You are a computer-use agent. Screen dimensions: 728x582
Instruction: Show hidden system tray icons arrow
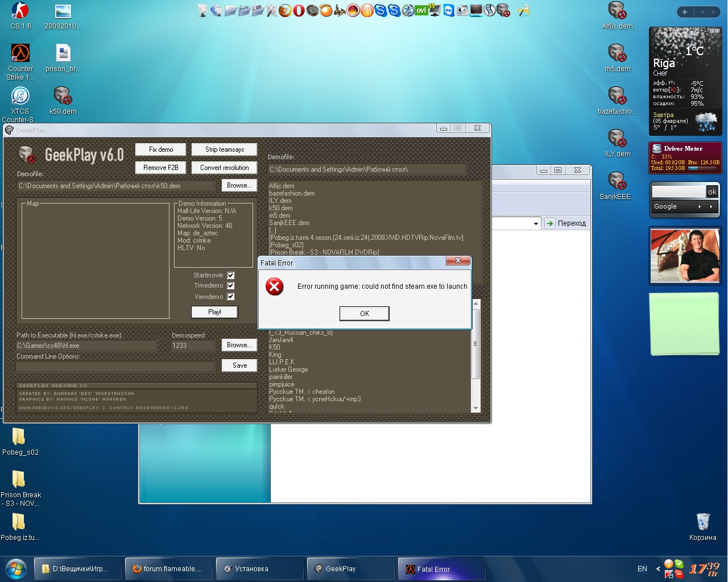pyautogui.click(x=658, y=568)
